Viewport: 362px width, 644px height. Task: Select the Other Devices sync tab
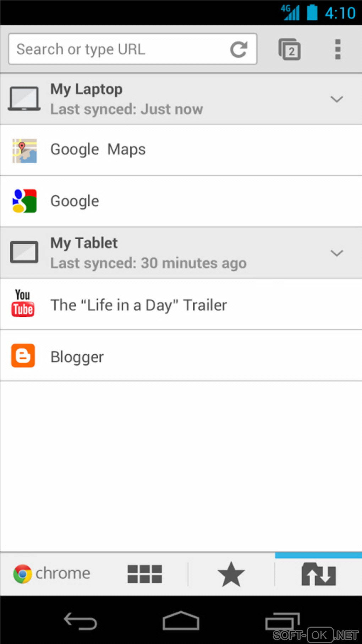(x=318, y=574)
